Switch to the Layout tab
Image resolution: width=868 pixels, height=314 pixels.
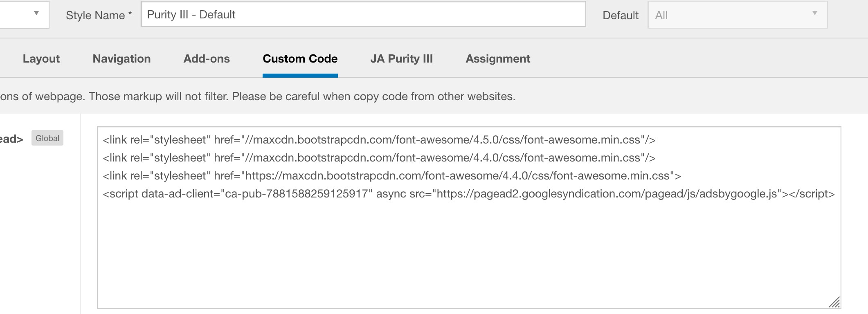41,59
